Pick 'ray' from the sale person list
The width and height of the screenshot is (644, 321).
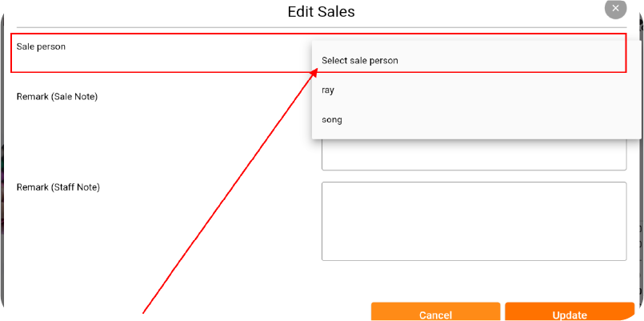477,90
